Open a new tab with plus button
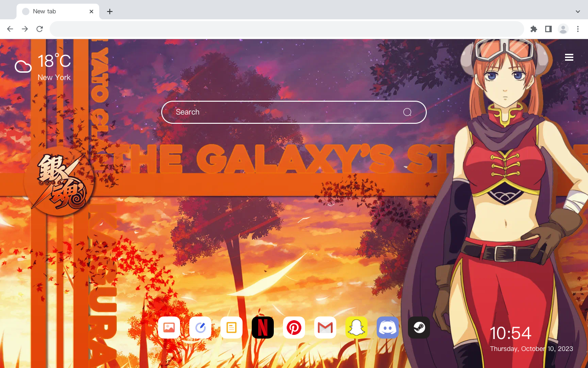The width and height of the screenshot is (588, 368). (109, 11)
